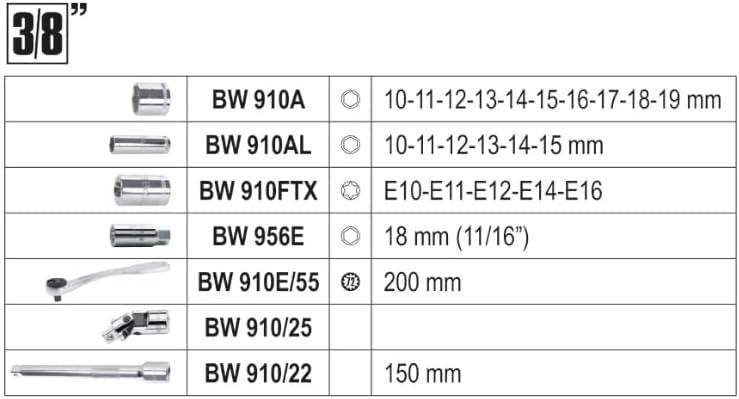739x399 pixels.
Task: Select the 72-tooth gear icon for BW 910E/55
Action: coord(350,282)
